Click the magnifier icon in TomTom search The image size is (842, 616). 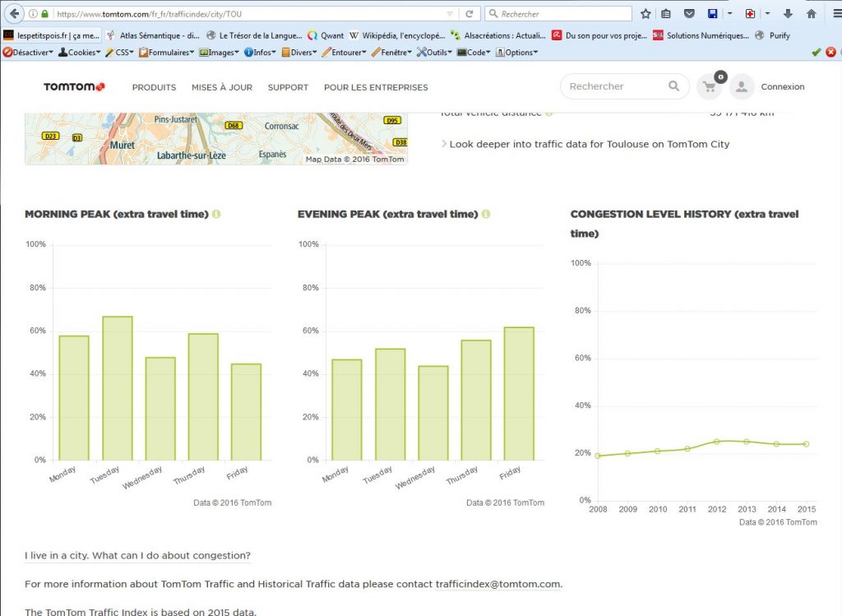pos(674,86)
